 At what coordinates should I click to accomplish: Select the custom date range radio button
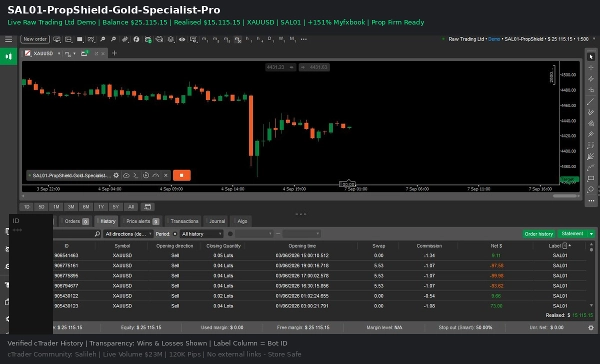click(230, 234)
